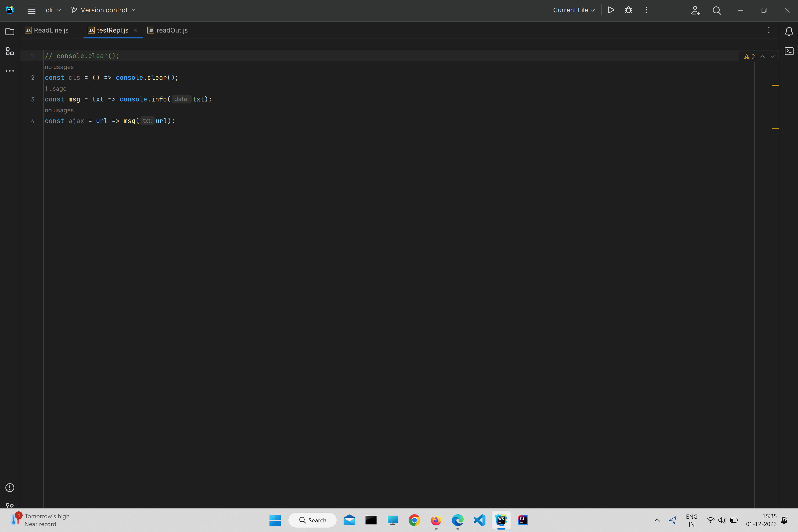Jump to next highlighted error arrow

(773, 57)
